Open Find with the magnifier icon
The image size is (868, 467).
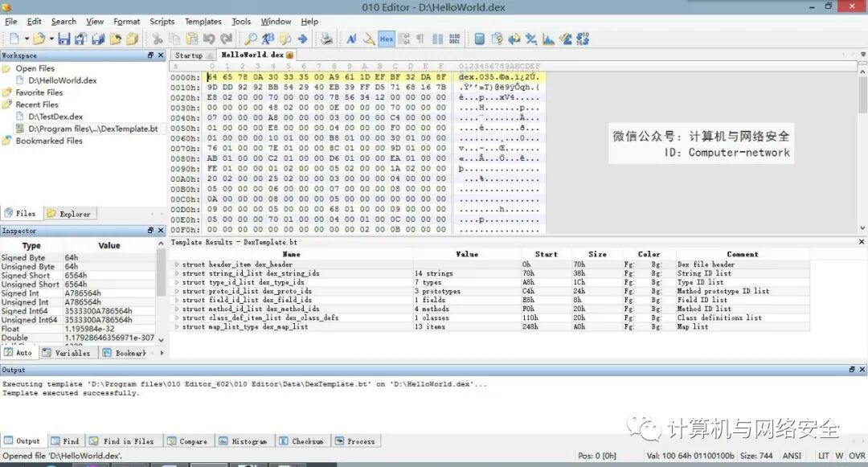[x=251, y=39]
